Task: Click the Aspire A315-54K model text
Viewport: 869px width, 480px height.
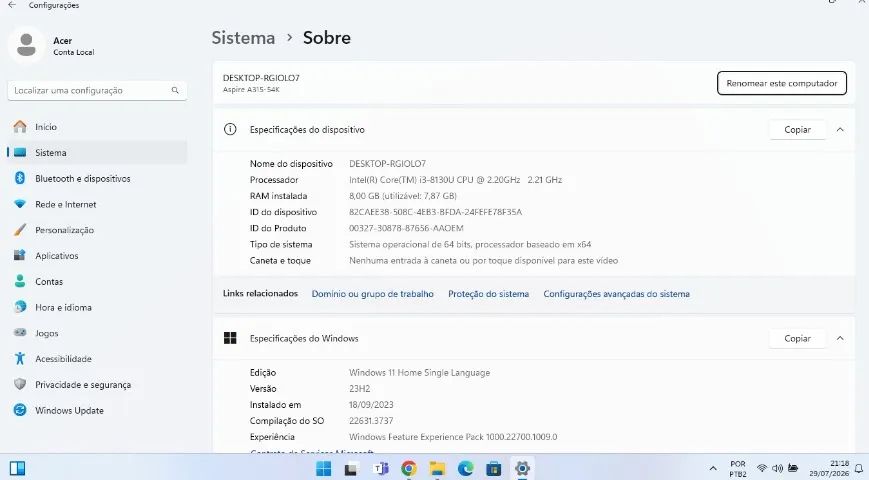Action: point(251,89)
